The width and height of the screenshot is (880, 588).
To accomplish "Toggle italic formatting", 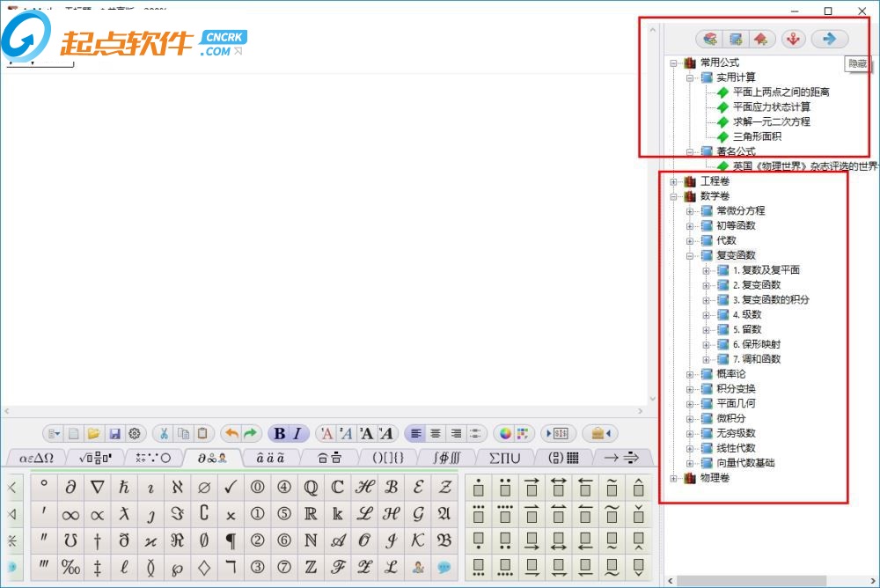I will tap(297, 434).
